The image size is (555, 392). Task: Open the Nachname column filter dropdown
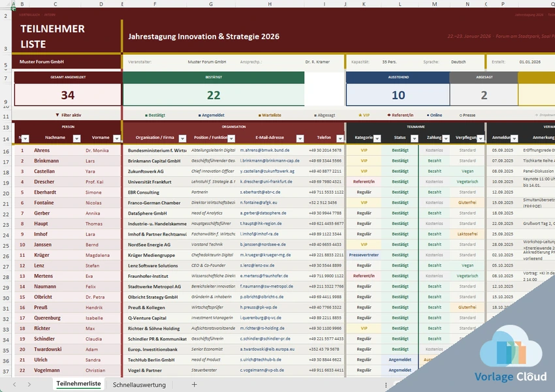(76, 138)
